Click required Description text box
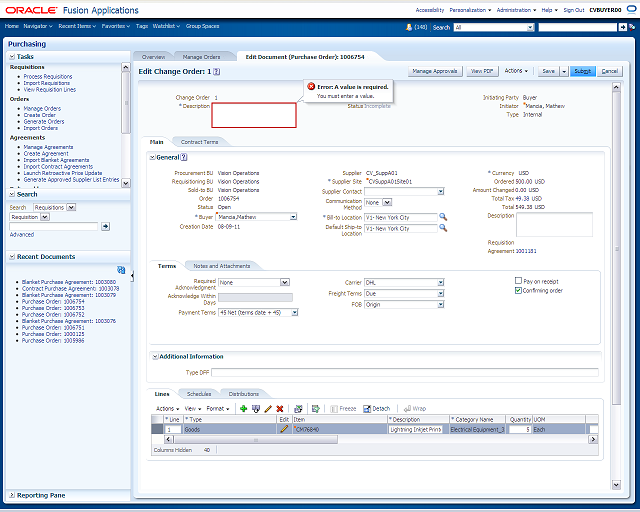The width and height of the screenshot is (640, 512). pos(254,115)
